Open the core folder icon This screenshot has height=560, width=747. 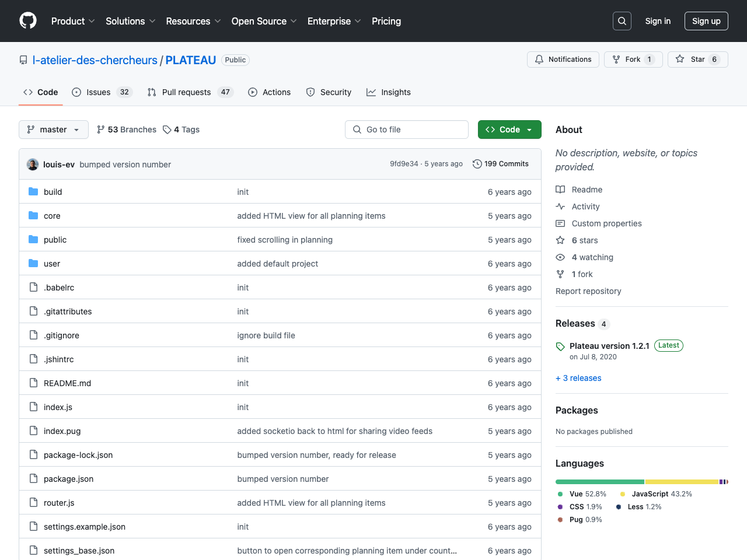point(33,216)
